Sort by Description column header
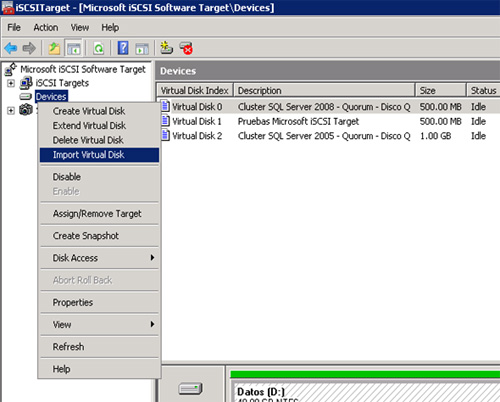The height and width of the screenshot is (402, 500). [x=324, y=90]
